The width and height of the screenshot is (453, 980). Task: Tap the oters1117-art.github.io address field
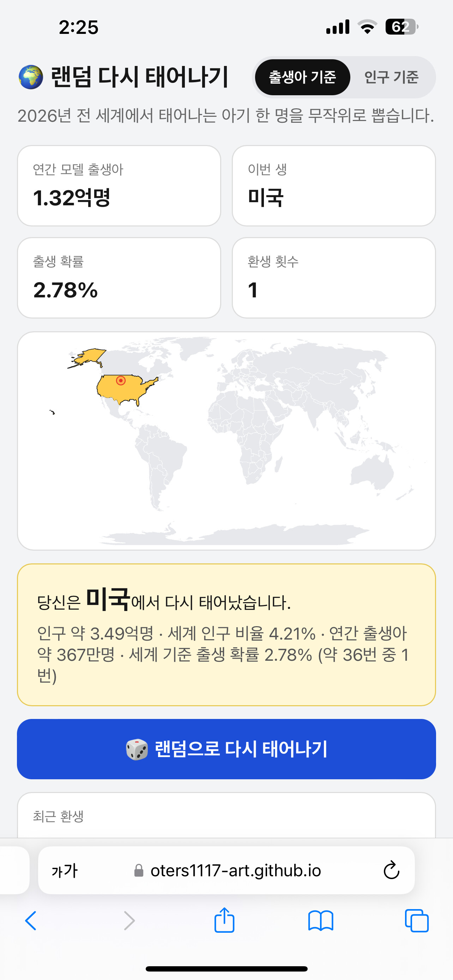(x=227, y=870)
